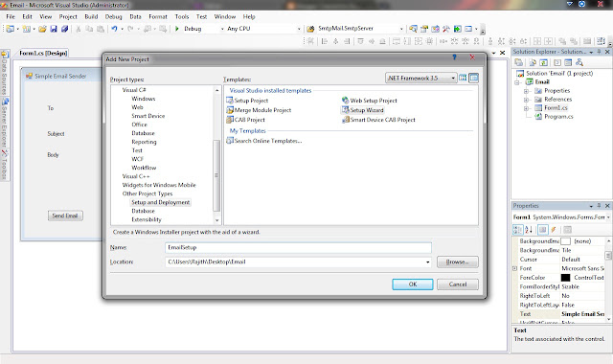Click the Name field containing EmailSetup
Image resolution: width=613 pixels, height=364 pixels.
[298, 247]
